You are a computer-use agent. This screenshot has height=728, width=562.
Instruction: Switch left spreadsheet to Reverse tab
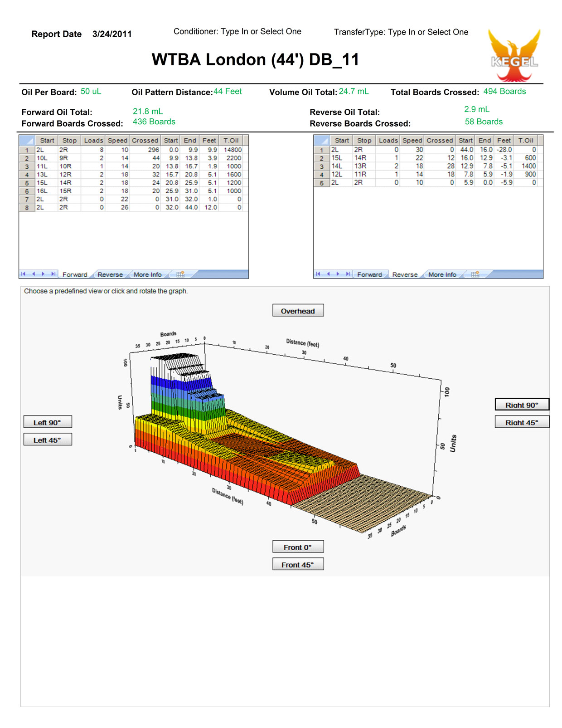point(110,274)
